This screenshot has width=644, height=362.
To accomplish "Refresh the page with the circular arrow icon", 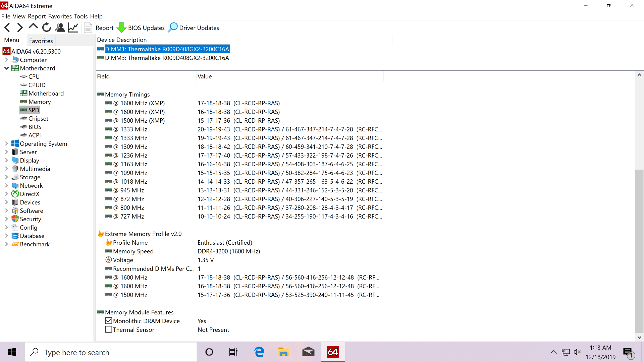I will click(x=47, y=27).
